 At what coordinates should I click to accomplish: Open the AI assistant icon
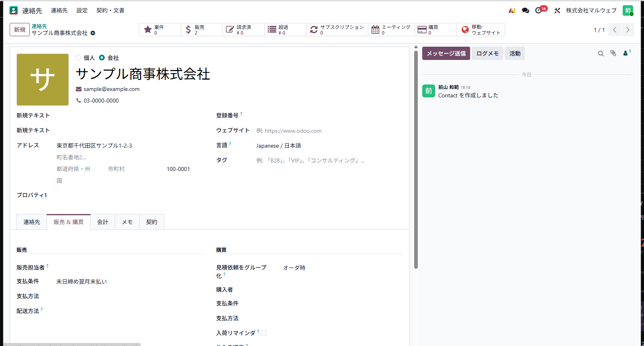coord(512,10)
